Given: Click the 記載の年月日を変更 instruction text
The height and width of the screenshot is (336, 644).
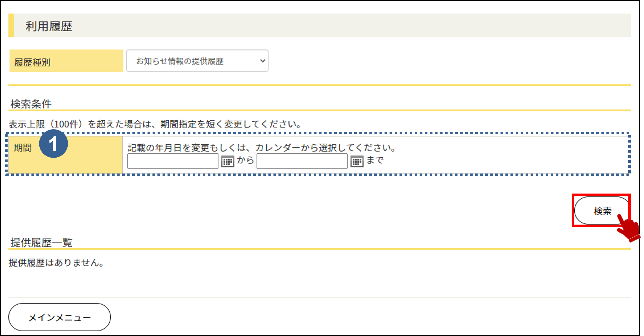Looking at the screenshot, I should (262, 148).
